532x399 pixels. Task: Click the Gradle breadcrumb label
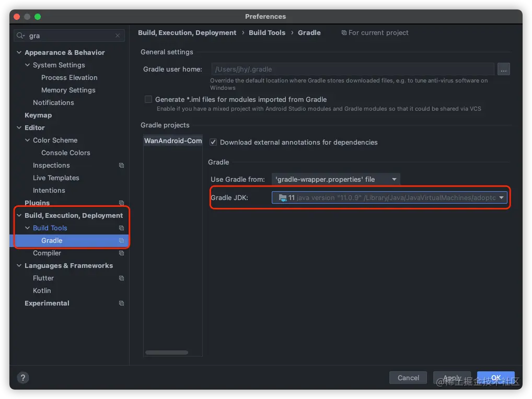click(309, 32)
